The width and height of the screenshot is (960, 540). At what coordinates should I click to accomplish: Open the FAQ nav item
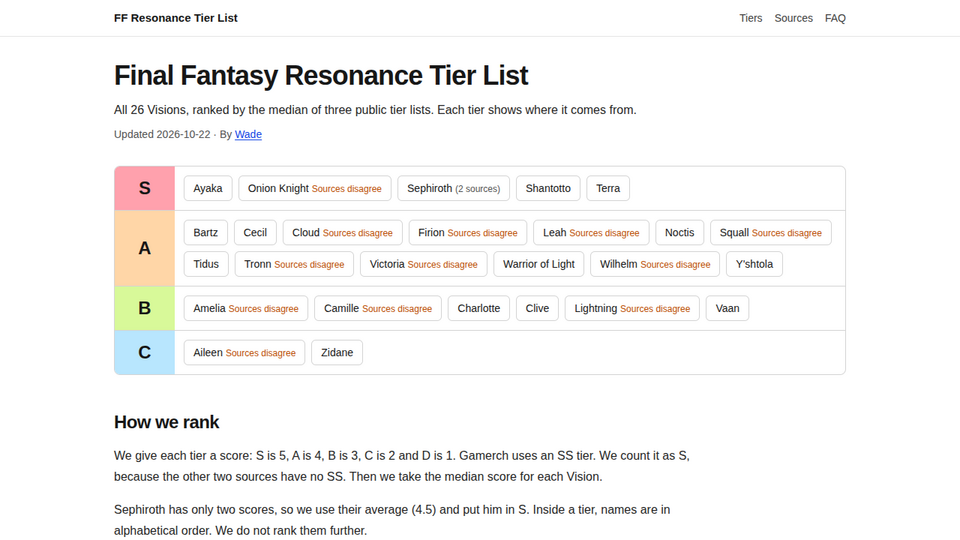click(x=835, y=18)
